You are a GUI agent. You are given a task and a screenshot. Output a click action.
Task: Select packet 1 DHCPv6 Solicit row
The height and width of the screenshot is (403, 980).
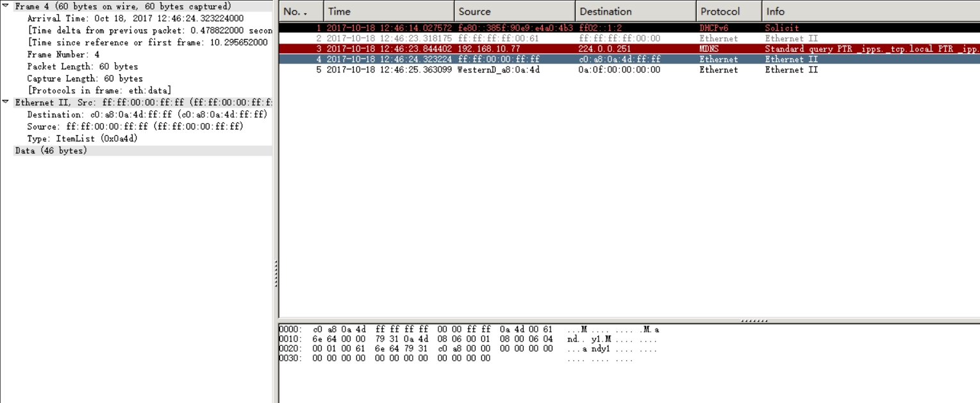point(629,28)
